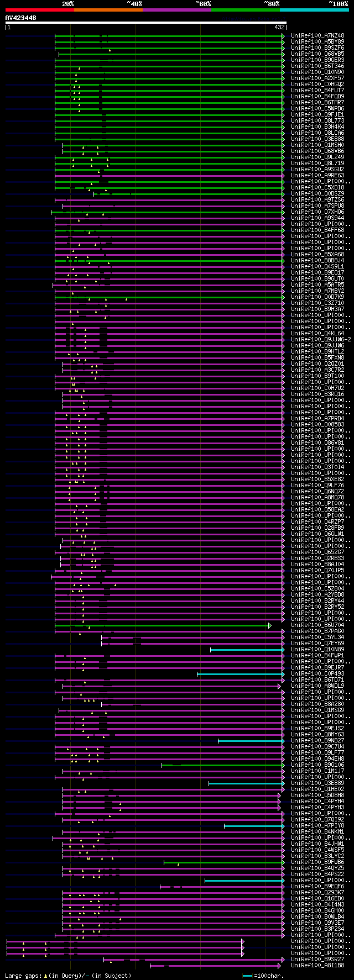Select the UniRef100_Q3E888 label
The height and width of the screenshot is (980, 354).
(x=317, y=139)
